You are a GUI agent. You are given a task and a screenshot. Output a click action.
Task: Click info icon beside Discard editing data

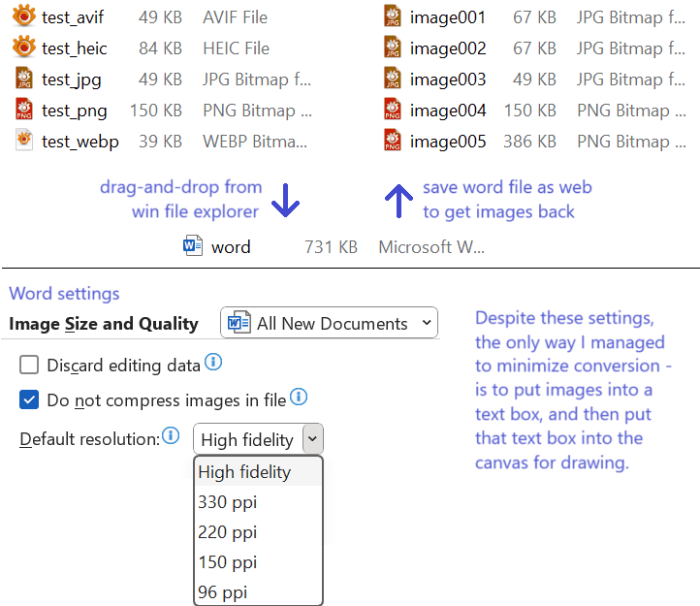213,364
